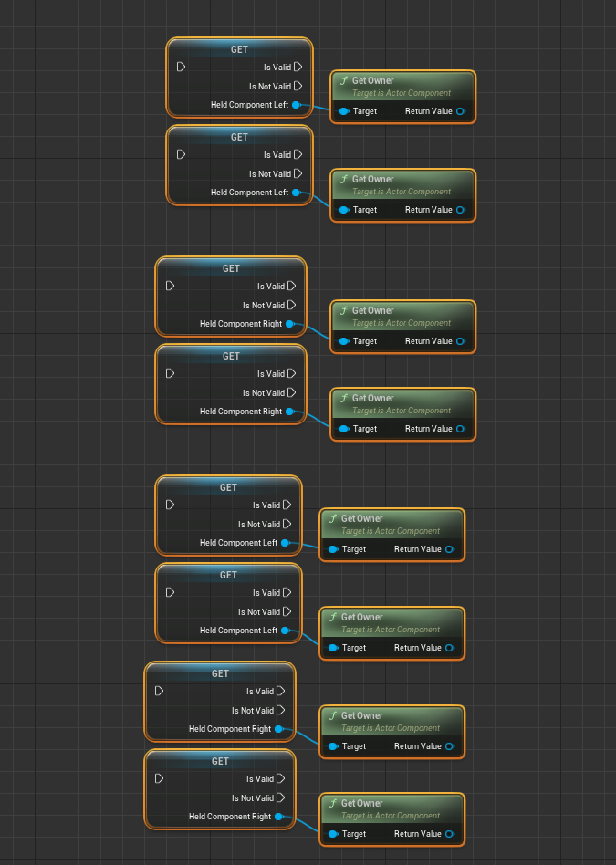The width and height of the screenshot is (616, 865).
Task: Click Is Valid pin on second GET node from top
Action: 298,154
